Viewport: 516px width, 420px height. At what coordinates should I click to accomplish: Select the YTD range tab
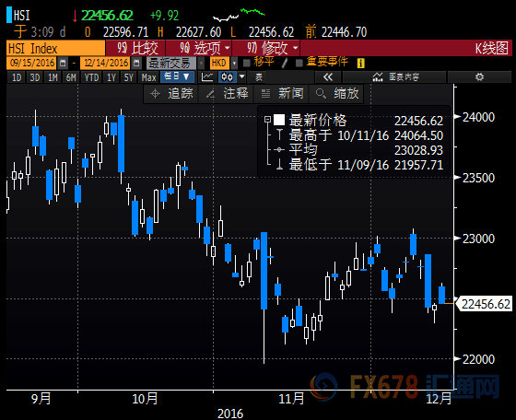pos(91,77)
